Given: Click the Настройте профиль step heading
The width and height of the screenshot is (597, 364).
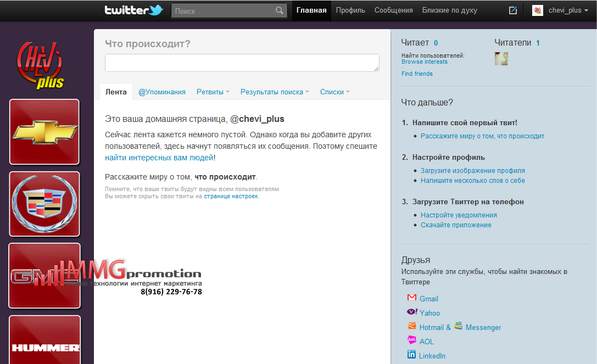Looking at the screenshot, I should click(x=449, y=157).
